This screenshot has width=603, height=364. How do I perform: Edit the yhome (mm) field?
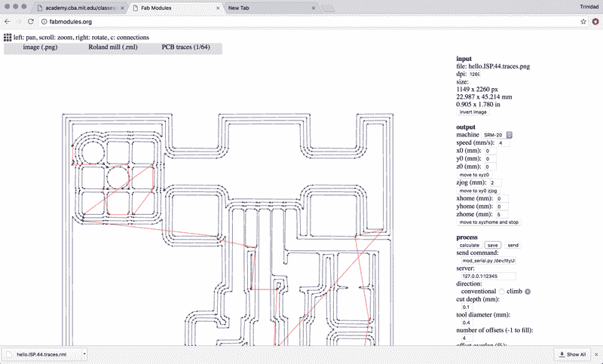tap(502, 206)
